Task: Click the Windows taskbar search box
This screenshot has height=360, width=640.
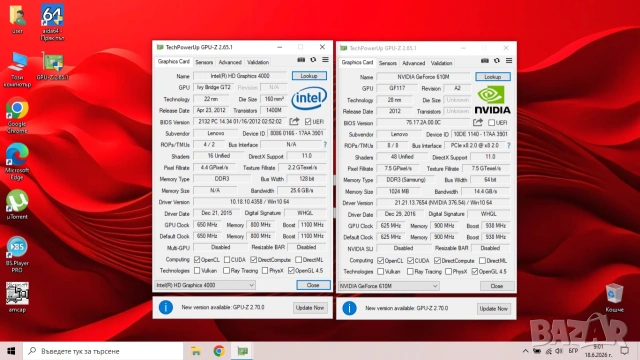Action: pos(103,351)
